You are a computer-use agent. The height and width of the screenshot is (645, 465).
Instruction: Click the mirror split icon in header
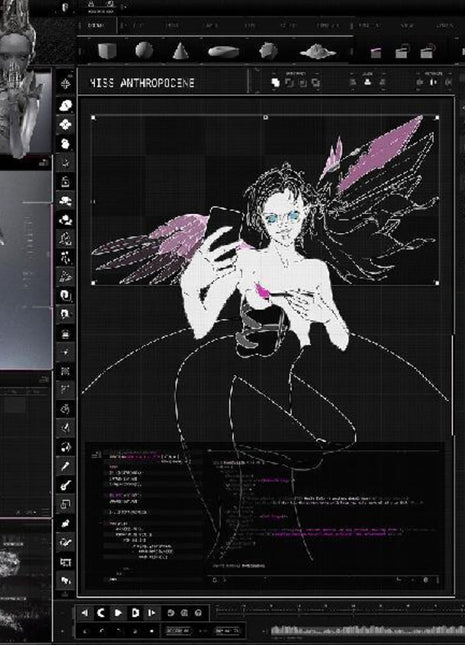433,82
